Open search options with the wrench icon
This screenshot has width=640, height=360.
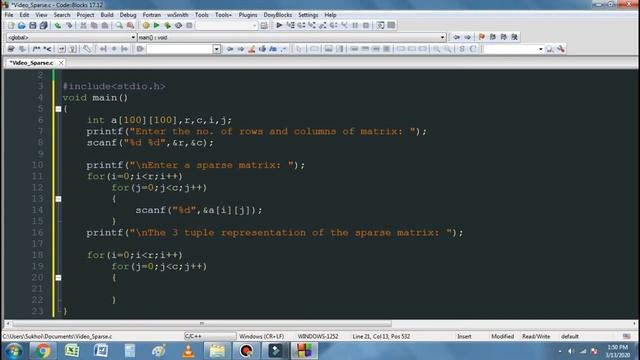tap(561, 49)
